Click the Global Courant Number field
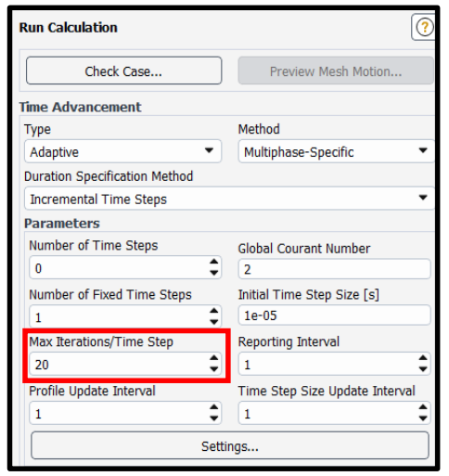The width and height of the screenshot is (449, 476). pos(334,269)
